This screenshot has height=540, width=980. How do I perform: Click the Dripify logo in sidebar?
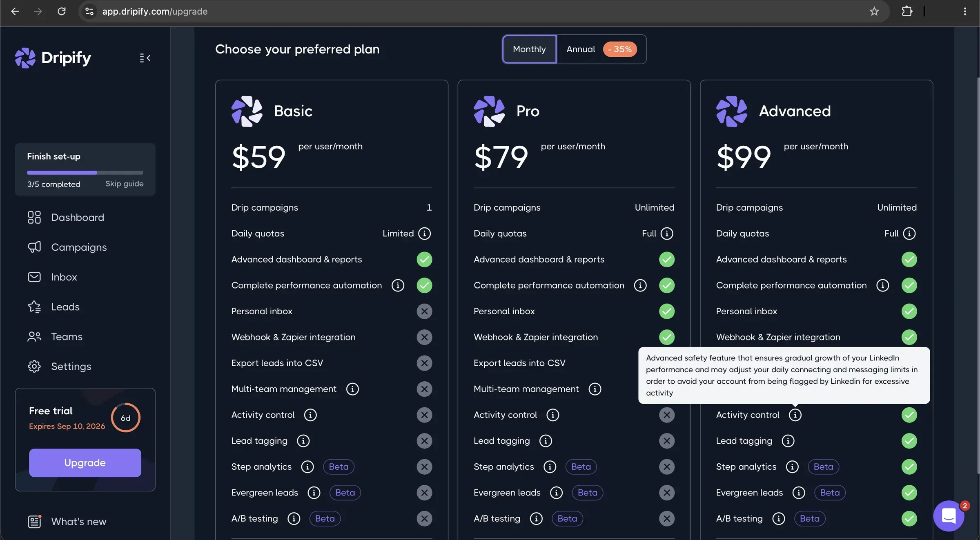[53, 58]
